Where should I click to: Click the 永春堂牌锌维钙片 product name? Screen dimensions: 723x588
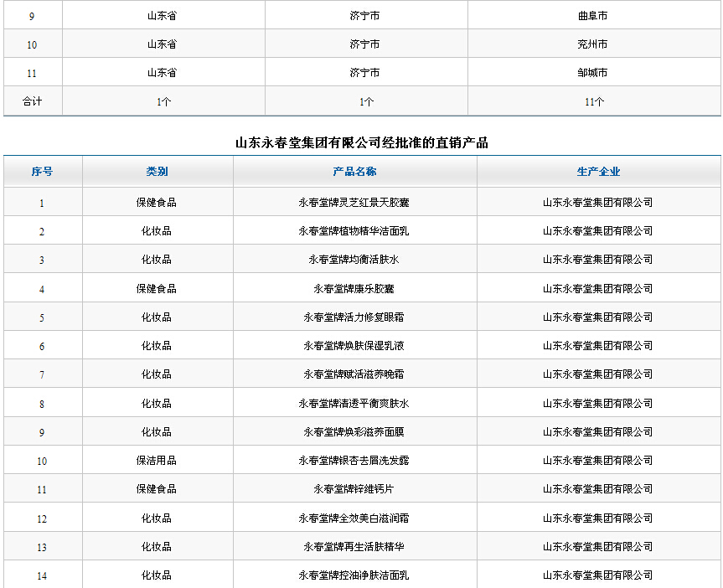pyautogui.click(x=354, y=489)
